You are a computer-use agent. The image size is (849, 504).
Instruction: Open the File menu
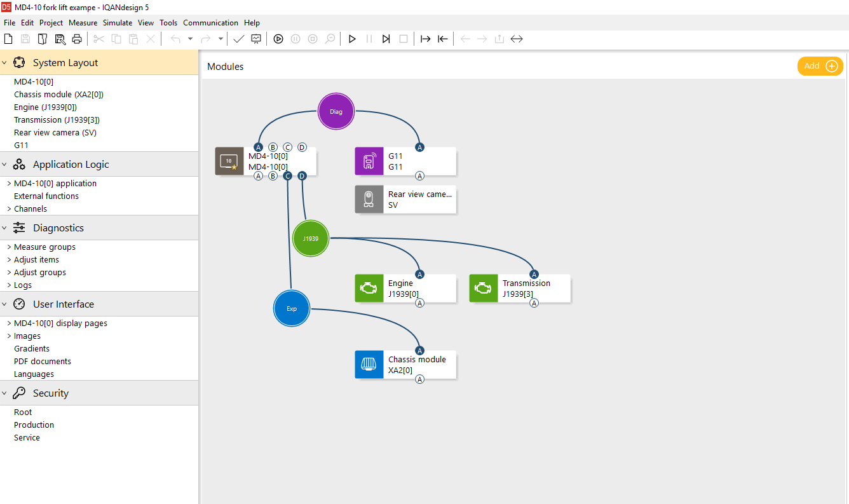coord(10,22)
